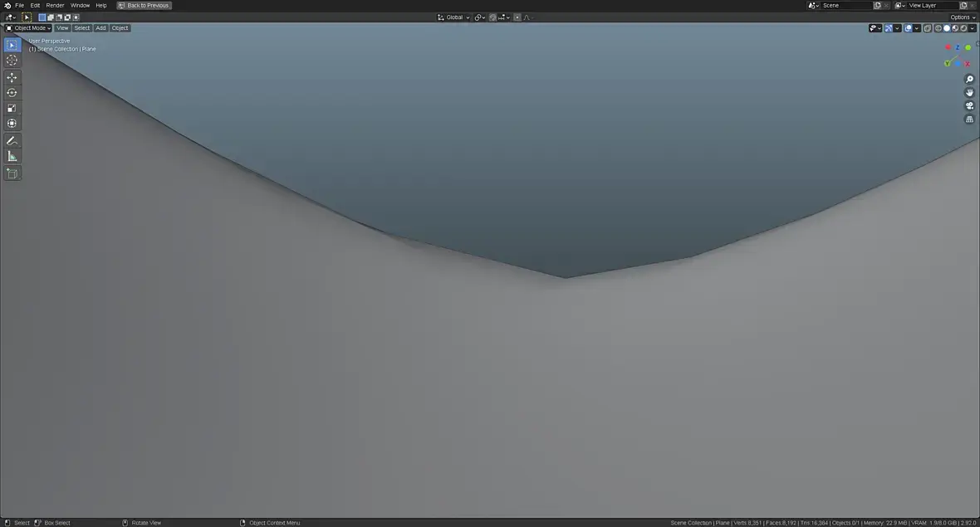Select the Measure tool

12,156
